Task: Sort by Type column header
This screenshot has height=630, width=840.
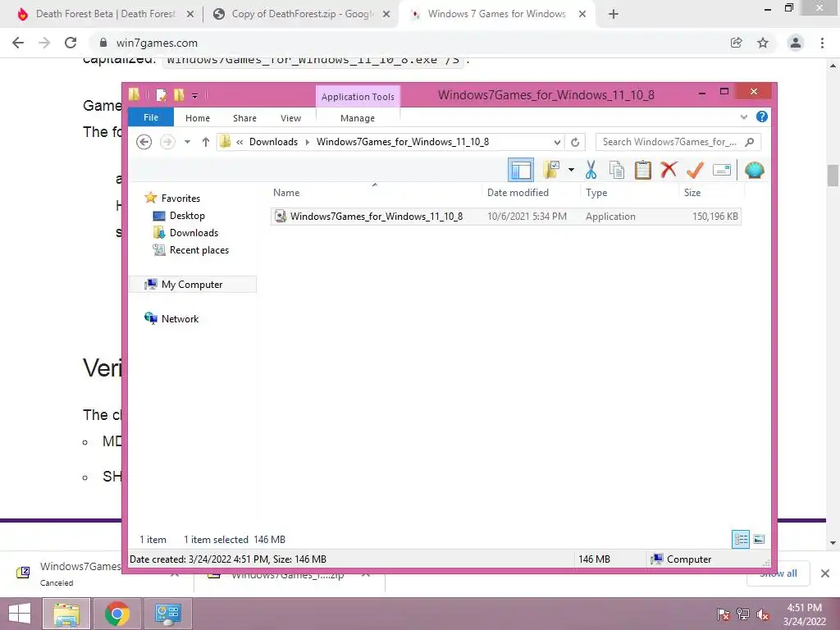Action: click(596, 192)
